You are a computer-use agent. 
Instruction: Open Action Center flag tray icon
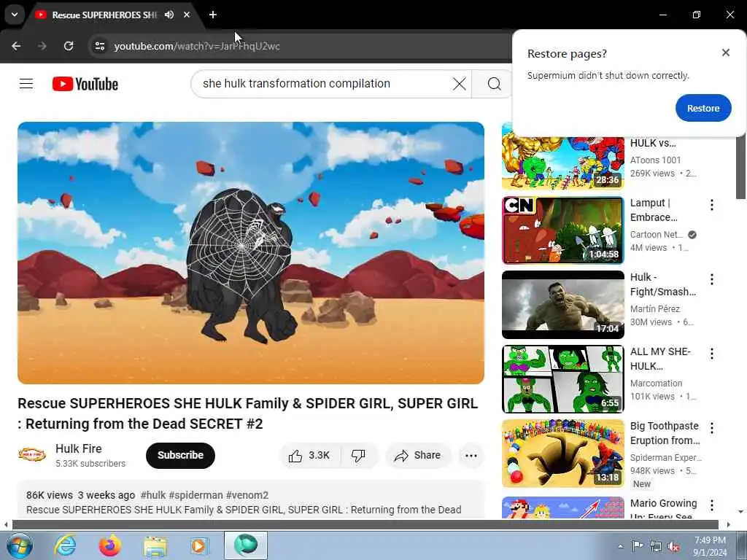pyautogui.click(x=638, y=546)
